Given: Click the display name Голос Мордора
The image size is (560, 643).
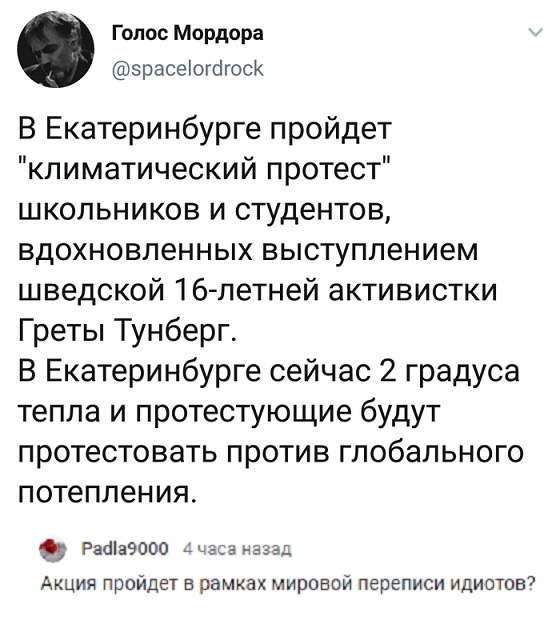Looking at the screenshot, I should 188,34.
